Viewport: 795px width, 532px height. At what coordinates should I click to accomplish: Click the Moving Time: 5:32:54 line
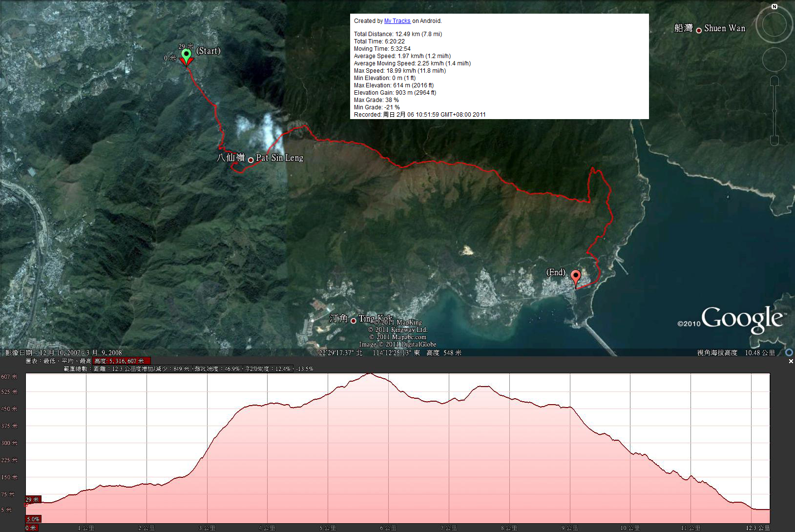[382, 49]
